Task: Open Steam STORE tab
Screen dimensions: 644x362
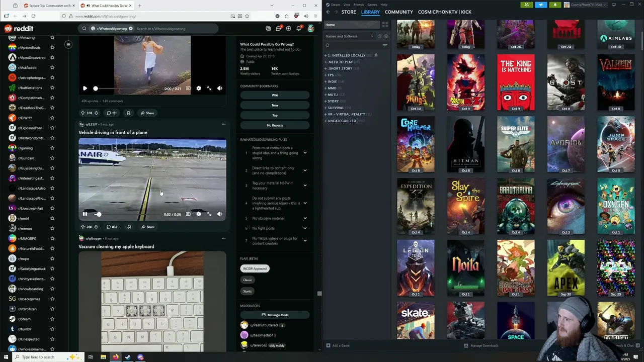Action: point(349,12)
